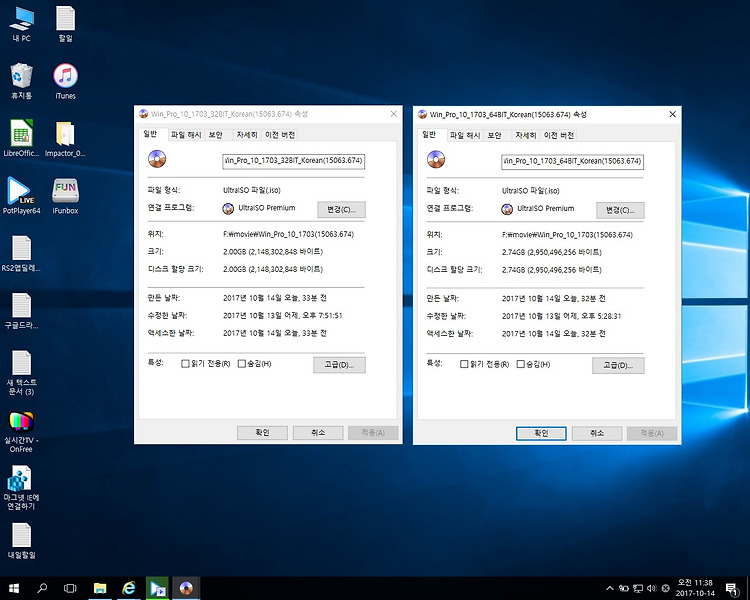Image resolution: width=750 pixels, height=600 pixels.
Task: Select the 새 텍스트 문서 (3) icon
Action: coord(22,373)
